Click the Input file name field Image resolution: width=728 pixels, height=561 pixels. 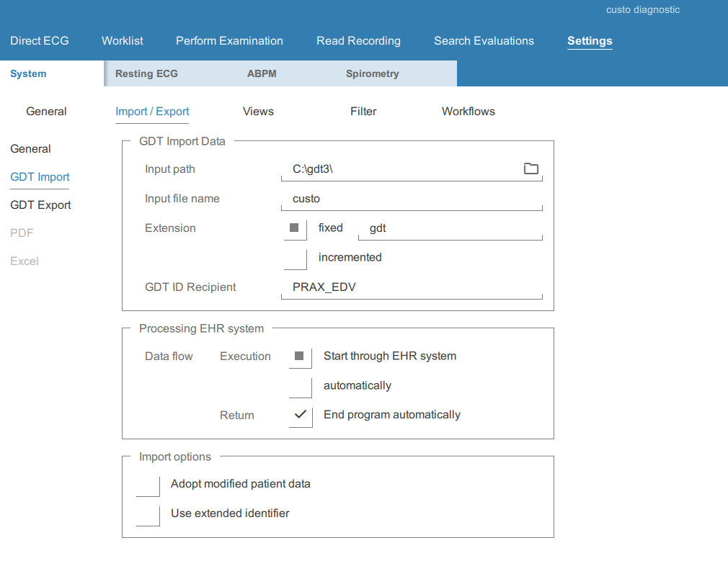tap(411, 199)
